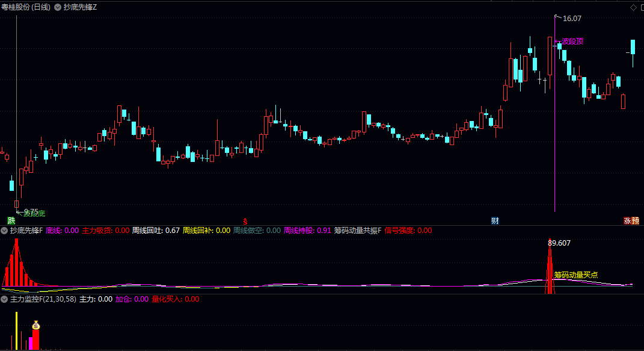Click the 周线持股: 0.91 value
Viewport: 644px width, 351px height.
click(308, 231)
